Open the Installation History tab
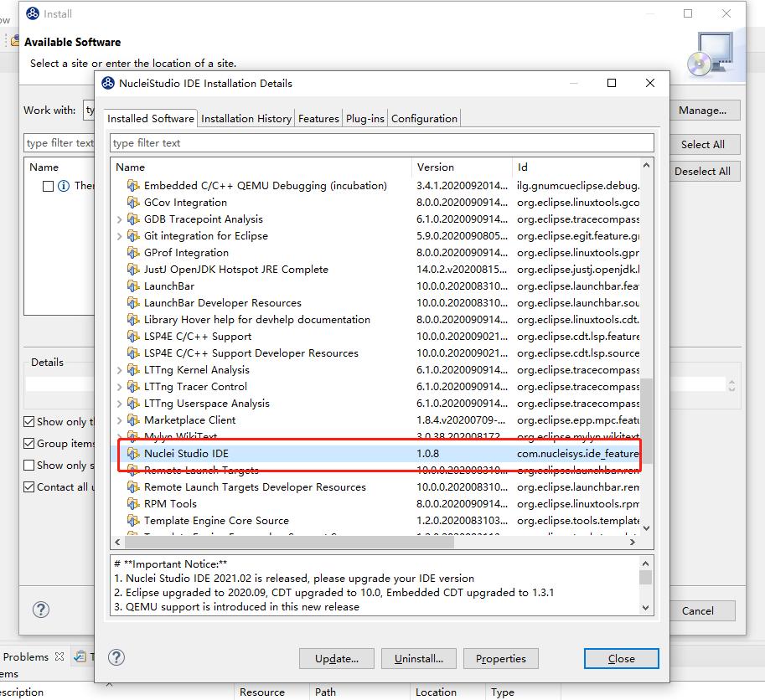This screenshot has height=700, width=765. [x=246, y=118]
